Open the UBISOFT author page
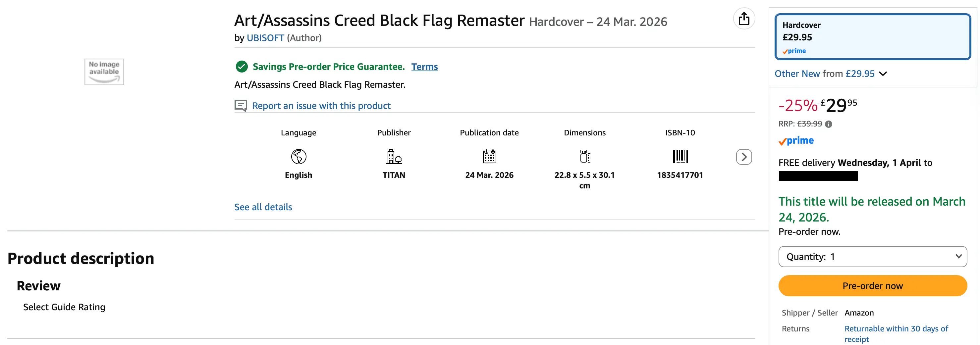 pos(266,38)
